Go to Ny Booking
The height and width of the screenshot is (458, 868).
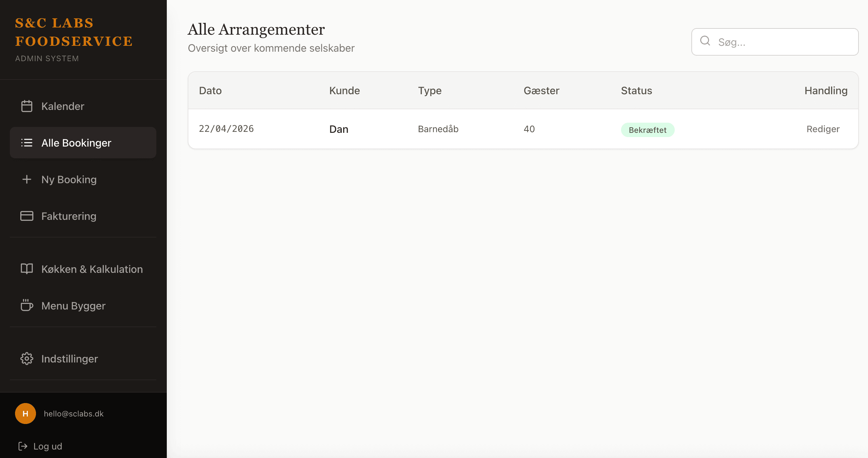click(83, 179)
